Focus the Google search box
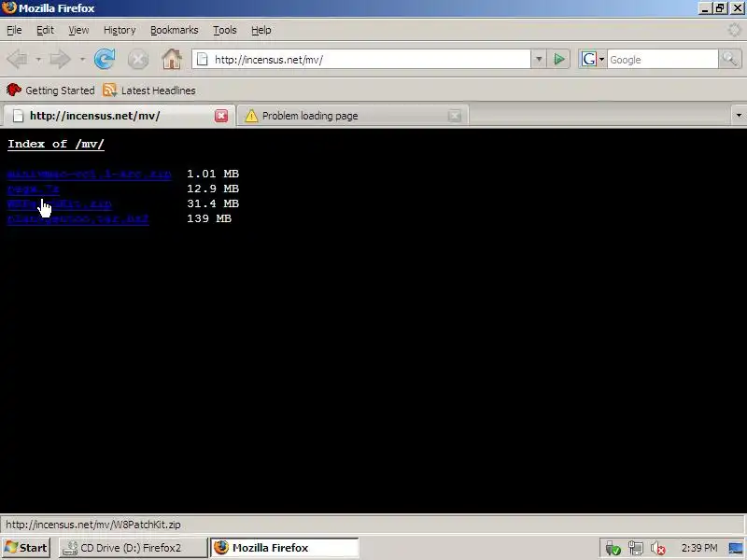This screenshot has height=560, width=747. pyautogui.click(x=662, y=60)
